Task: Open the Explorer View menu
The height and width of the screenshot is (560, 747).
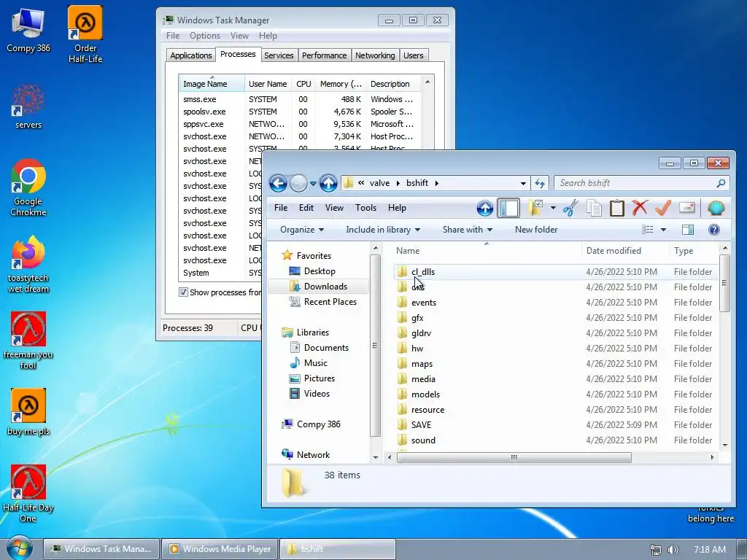Action: point(334,208)
